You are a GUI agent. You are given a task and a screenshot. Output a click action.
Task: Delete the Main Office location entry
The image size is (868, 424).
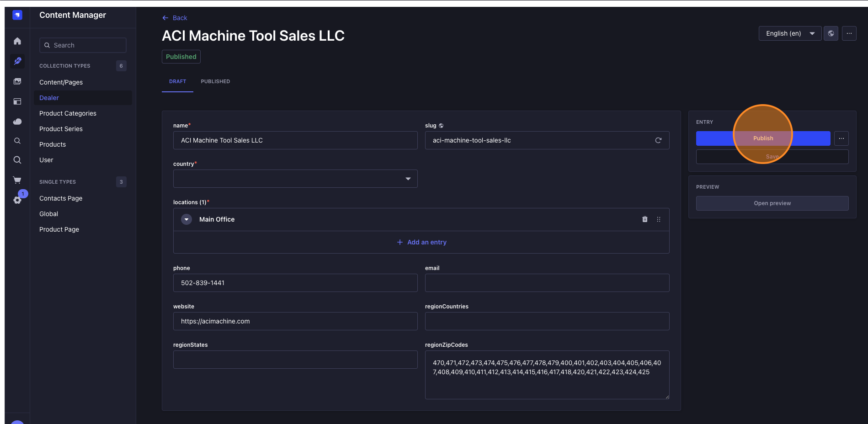[x=645, y=219]
